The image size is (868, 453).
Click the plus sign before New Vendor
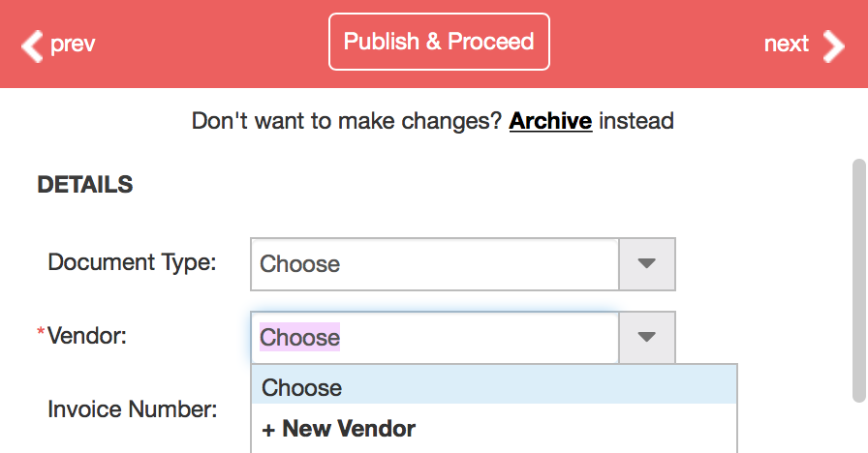(268, 431)
